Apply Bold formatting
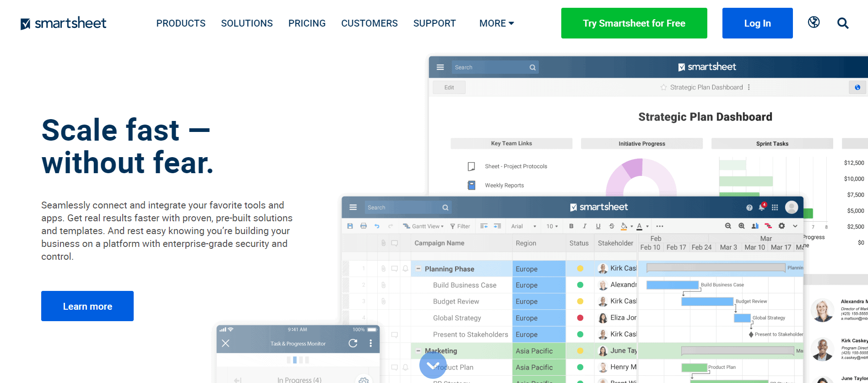The height and width of the screenshot is (383, 868). point(571,226)
